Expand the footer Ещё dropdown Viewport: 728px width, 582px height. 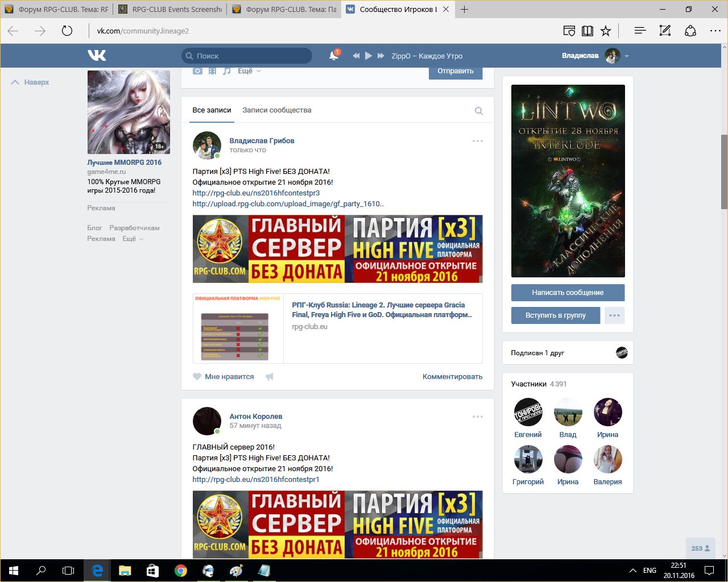(133, 239)
